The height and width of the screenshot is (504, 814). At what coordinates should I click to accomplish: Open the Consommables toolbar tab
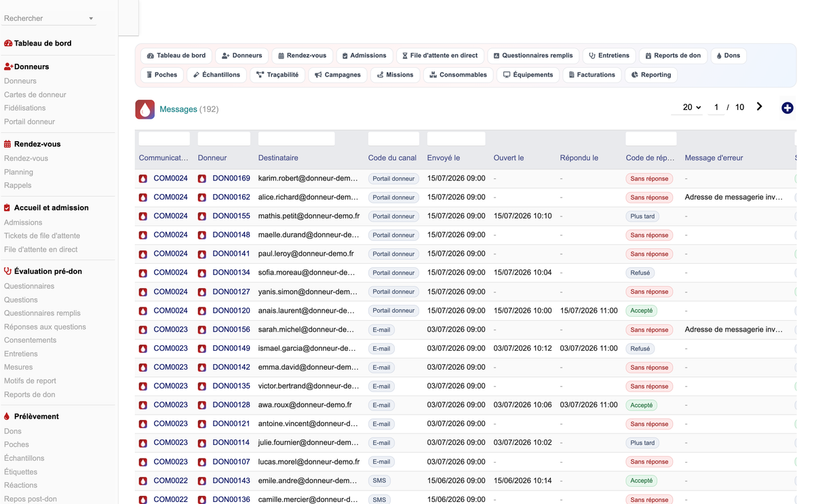click(458, 75)
